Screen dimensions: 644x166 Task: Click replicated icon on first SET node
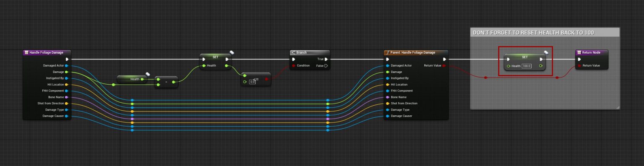(x=232, y=53)
